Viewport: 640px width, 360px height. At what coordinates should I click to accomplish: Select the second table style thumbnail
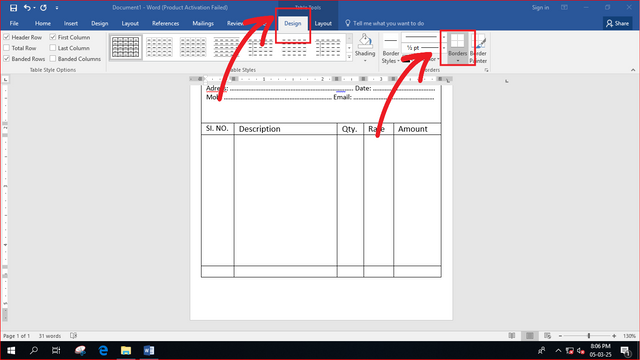159,47
